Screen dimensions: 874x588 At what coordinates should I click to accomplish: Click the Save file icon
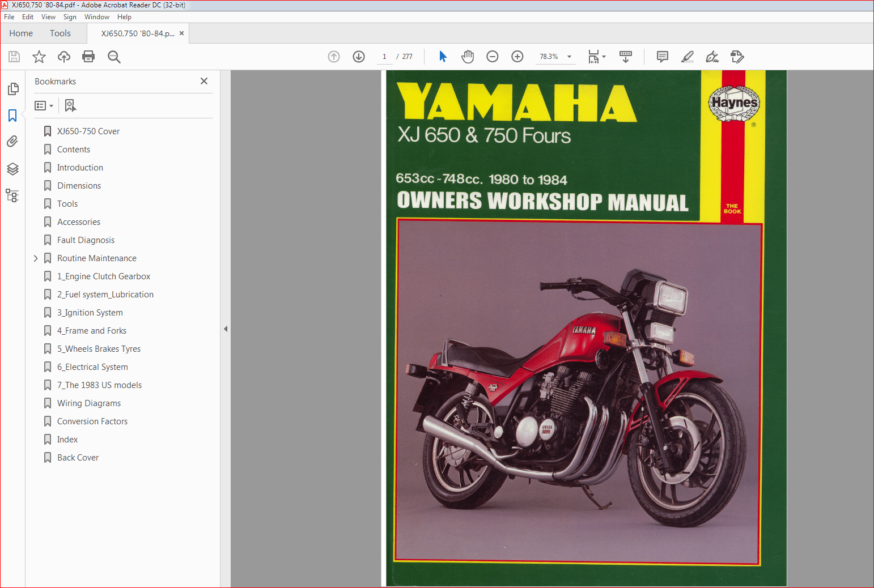click(x=14, y=57)
